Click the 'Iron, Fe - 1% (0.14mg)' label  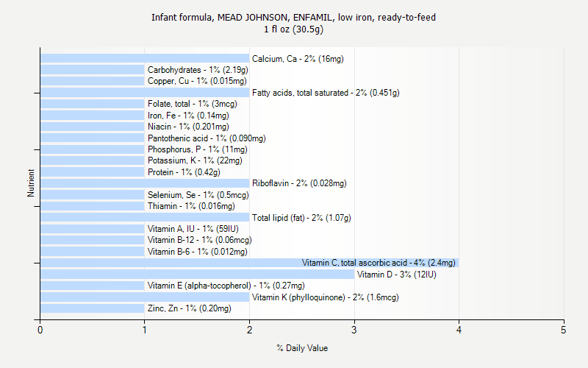click(x=188, y=116)
